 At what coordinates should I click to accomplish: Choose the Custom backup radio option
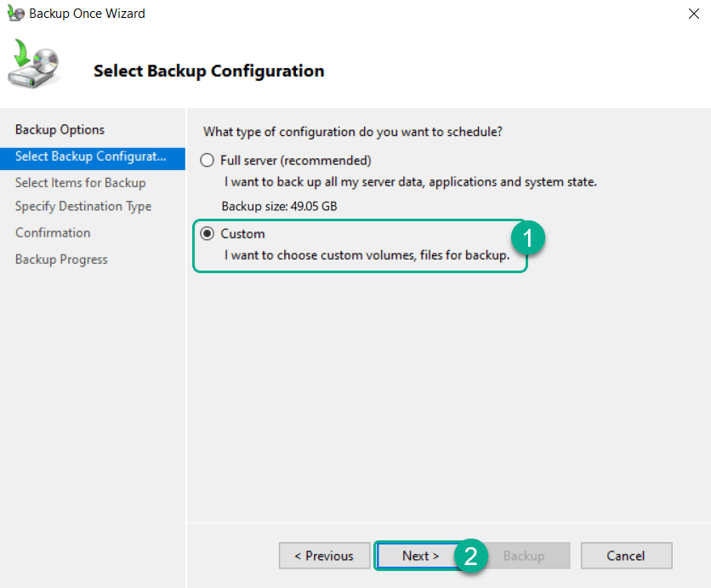208,234
